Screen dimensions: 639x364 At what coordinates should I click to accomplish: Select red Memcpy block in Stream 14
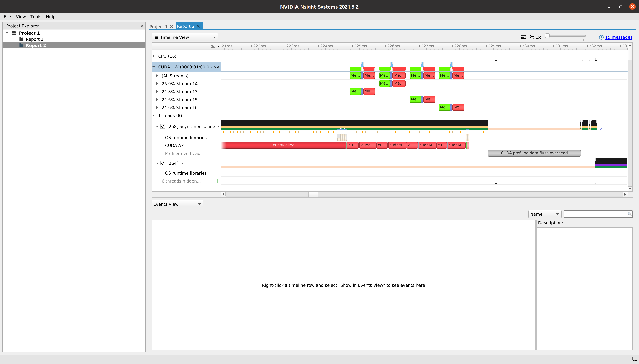pos(399,83)
